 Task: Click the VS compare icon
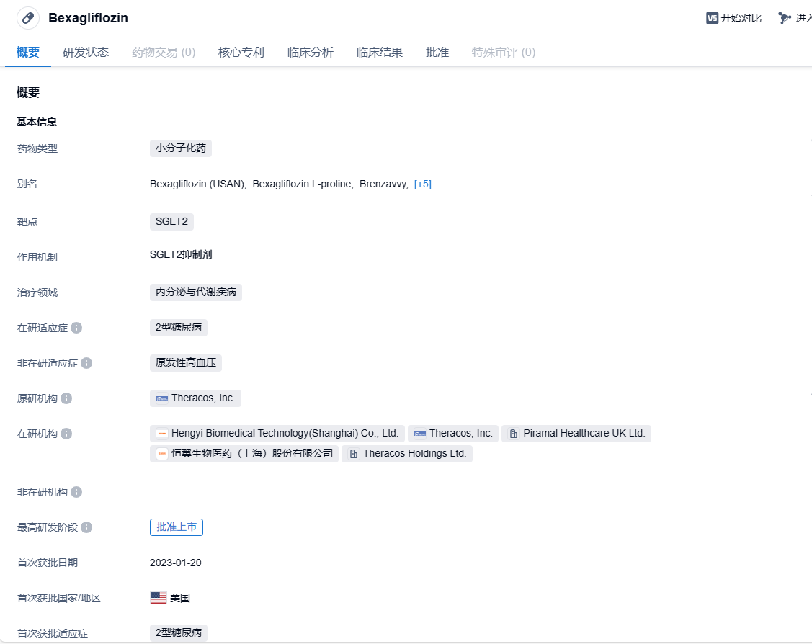pyautogui.click(x=712, y=18)
